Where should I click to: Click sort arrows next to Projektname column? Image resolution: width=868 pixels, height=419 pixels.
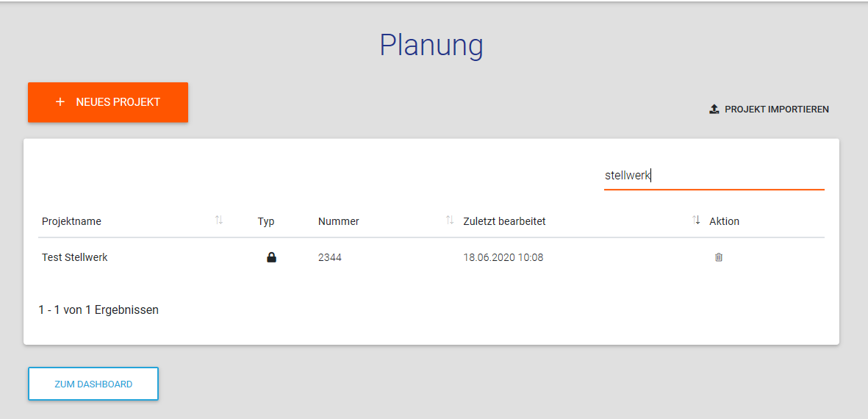(x=218, y=221)
